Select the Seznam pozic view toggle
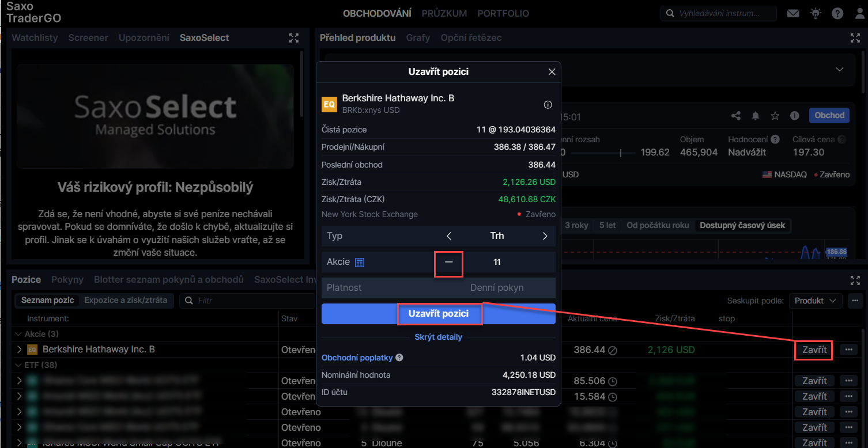This screenshot has width=868, height=448. click(x=48, y=300)
